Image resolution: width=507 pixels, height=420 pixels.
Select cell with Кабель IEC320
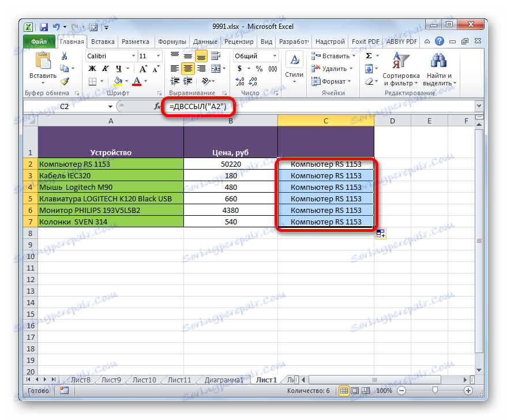pos(111,175)
